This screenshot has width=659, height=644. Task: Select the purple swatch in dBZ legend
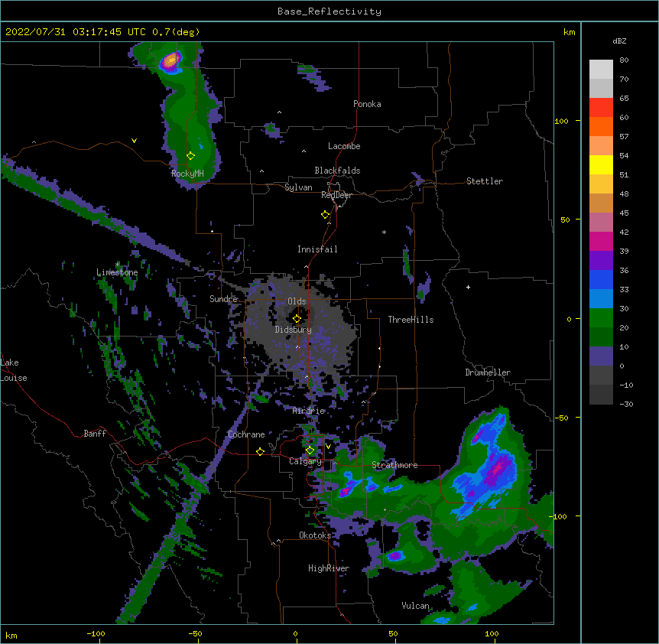point(601,261)
